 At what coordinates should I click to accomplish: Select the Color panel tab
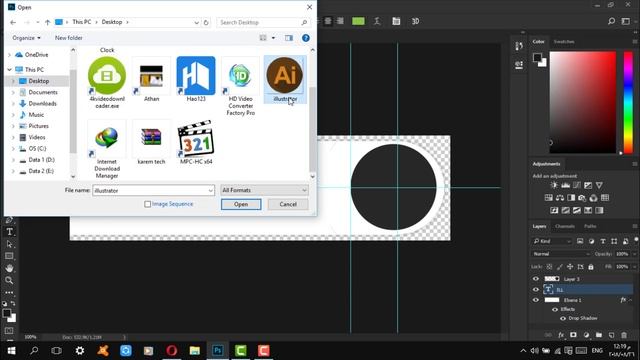538,42
